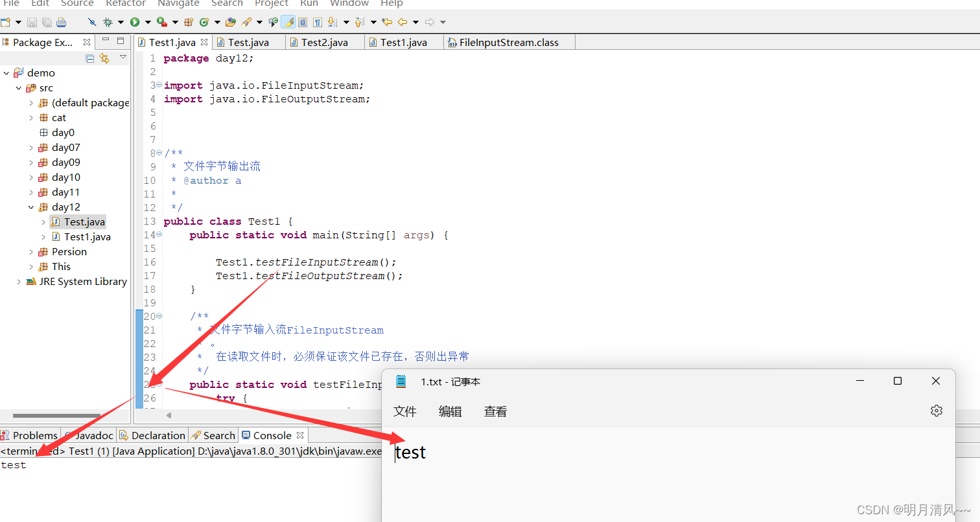Click the Collapse All icon in Package Explorer
Image resolution: width=980 pixels, height=522 pixels.
point(90,58)
